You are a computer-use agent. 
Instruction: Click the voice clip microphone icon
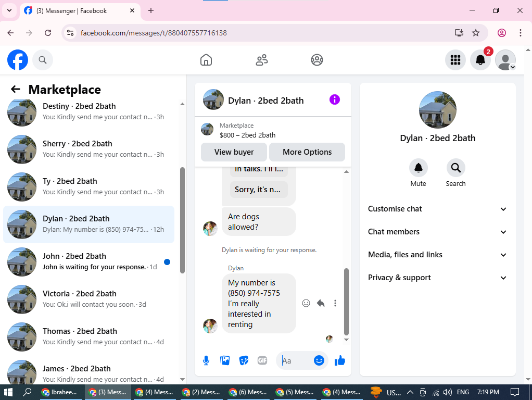click(x=206, y=360)
